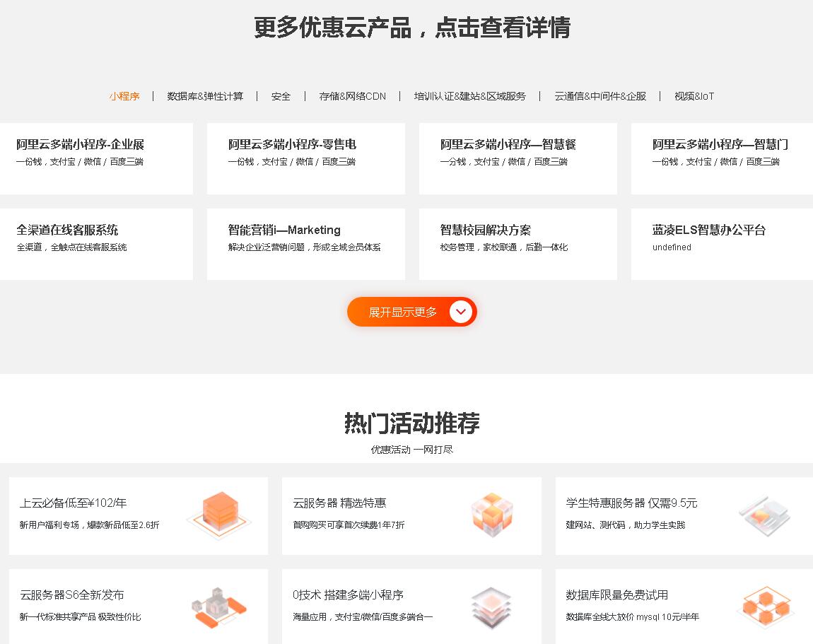813x644 pixels.
Task: Open 上云必备低至¥102/年 title
Action: pyautogui.click(x=73, y=503)
